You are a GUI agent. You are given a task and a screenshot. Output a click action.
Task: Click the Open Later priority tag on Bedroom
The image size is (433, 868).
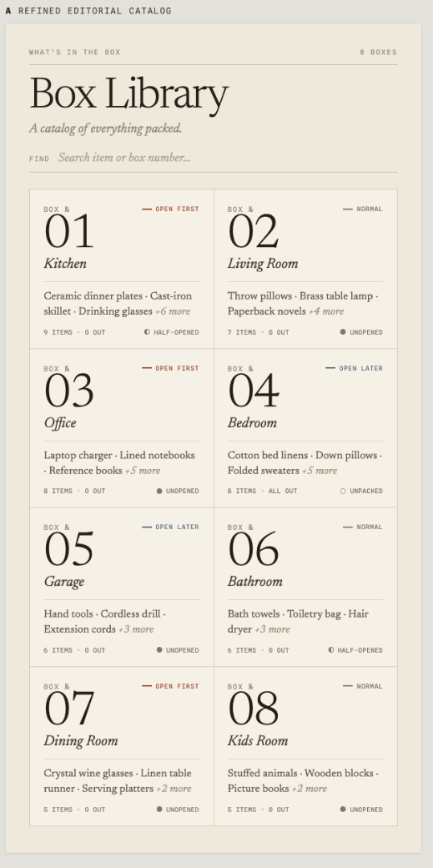click(354, 368)
